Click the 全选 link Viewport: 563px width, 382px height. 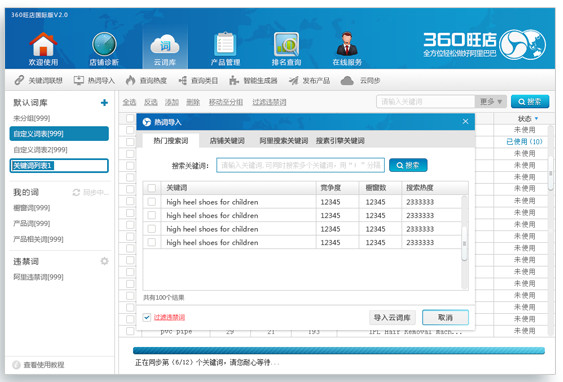tap(129, 102)
